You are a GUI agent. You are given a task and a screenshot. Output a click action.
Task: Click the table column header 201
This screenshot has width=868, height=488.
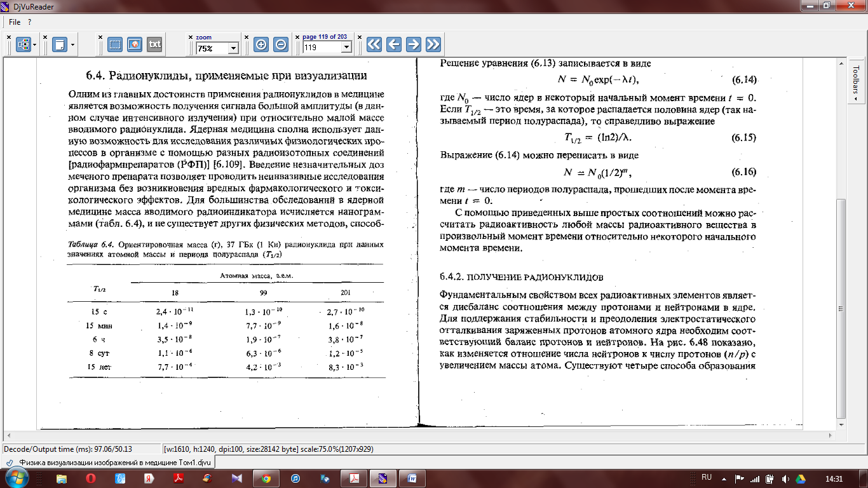347,293
